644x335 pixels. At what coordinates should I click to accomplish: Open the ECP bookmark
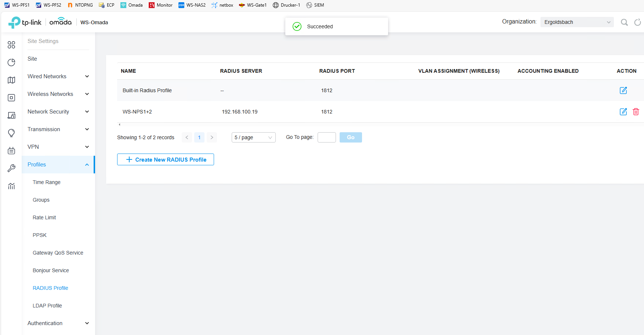click(x=106, y=5)
